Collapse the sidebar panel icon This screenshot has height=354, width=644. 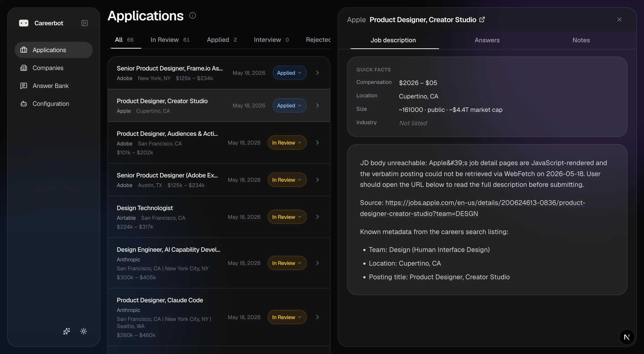[85, 23]
